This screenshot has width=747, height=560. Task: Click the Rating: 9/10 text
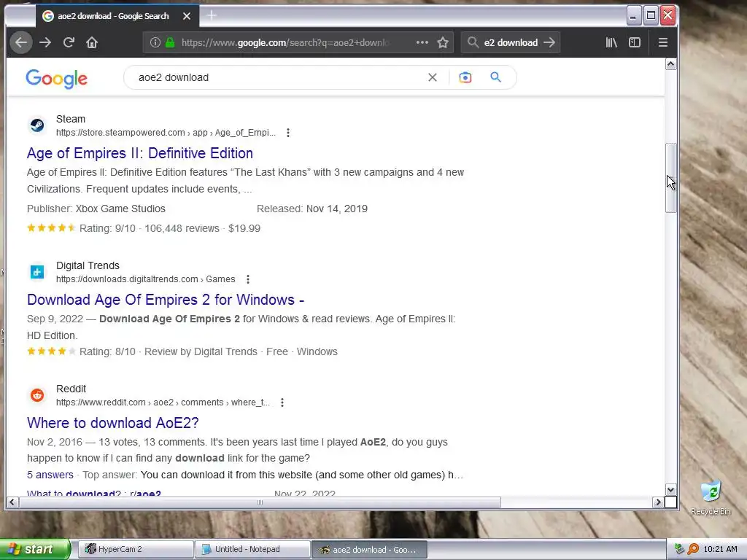pos(108,228)
